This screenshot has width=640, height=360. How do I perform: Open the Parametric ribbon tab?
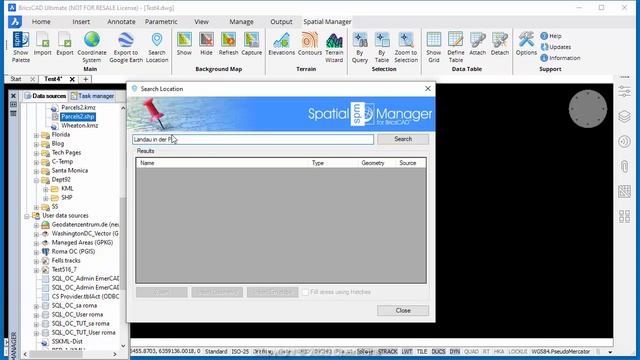(x=161, y=22)
